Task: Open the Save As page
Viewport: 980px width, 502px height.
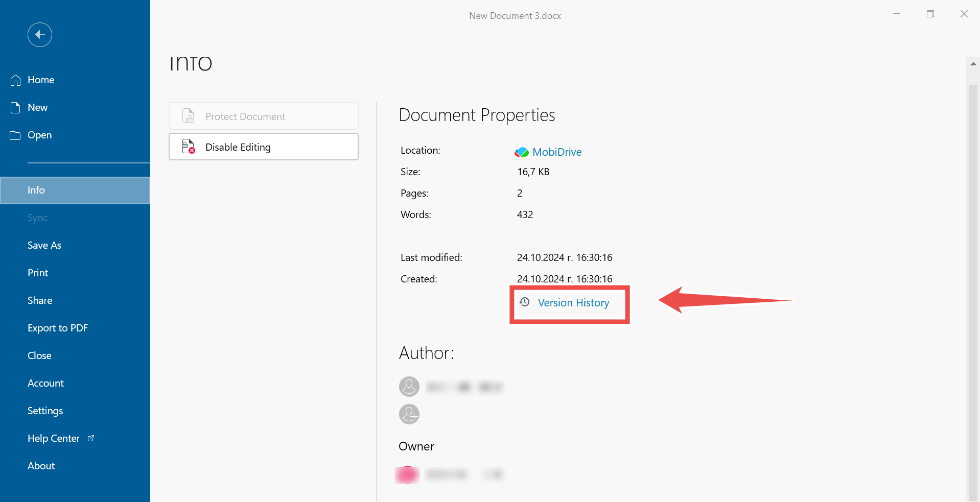Action: [x=75, y=246]
